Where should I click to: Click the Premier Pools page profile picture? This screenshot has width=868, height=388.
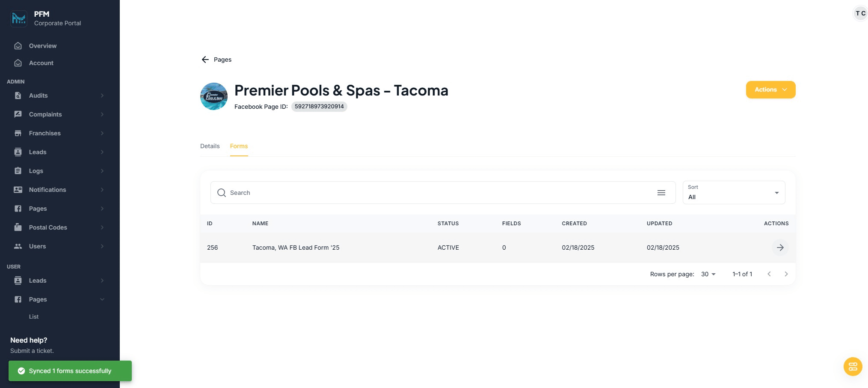[x=214, y=96]
